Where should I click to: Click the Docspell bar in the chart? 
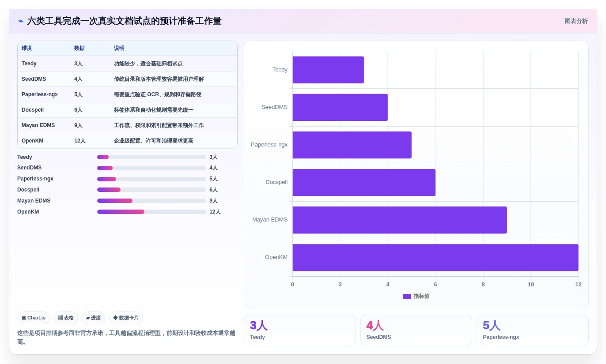tap(364, 182)
